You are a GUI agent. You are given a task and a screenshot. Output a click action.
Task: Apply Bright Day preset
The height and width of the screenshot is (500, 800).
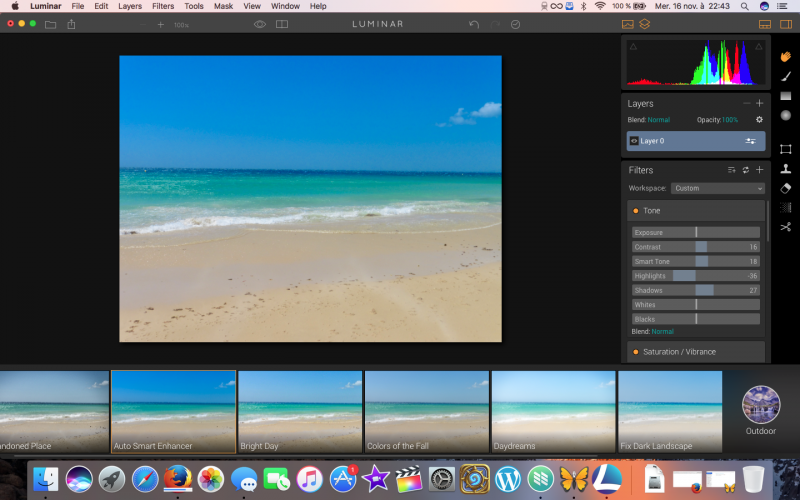coord(300,412)
